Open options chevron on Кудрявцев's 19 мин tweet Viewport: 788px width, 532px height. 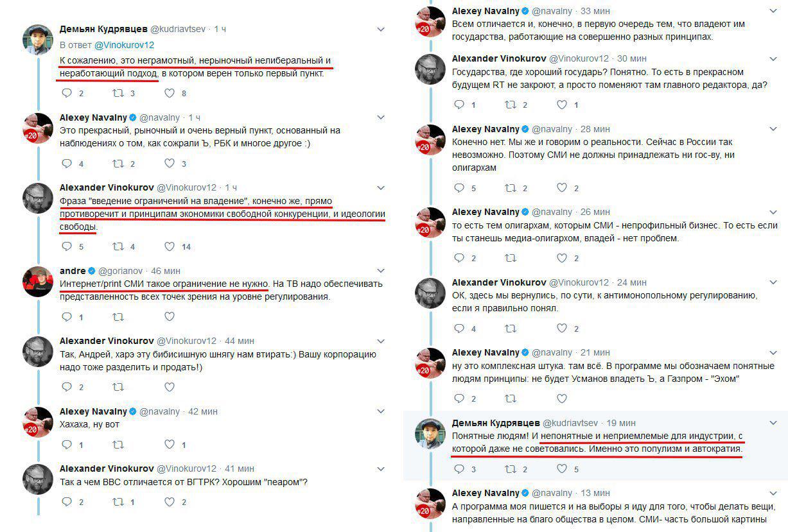(x=773, y=423)
